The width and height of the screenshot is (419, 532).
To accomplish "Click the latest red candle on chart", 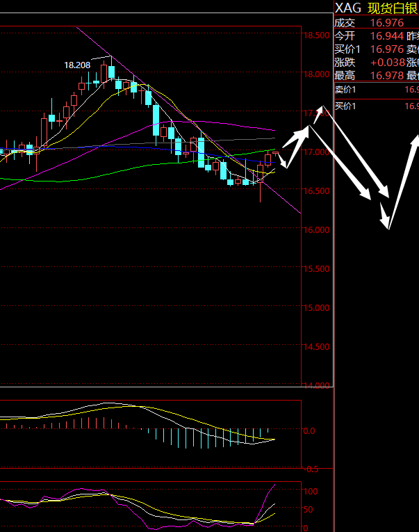I will [x=276, y=152].
